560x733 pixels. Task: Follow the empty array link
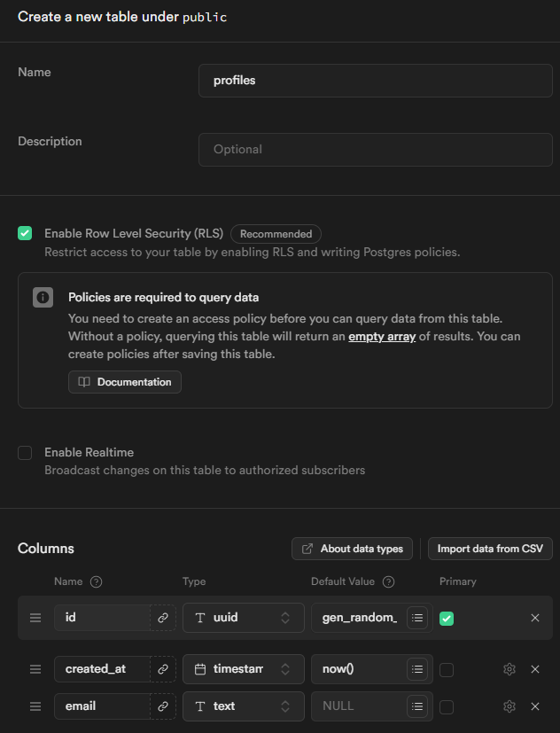click(x=382, y=337)
